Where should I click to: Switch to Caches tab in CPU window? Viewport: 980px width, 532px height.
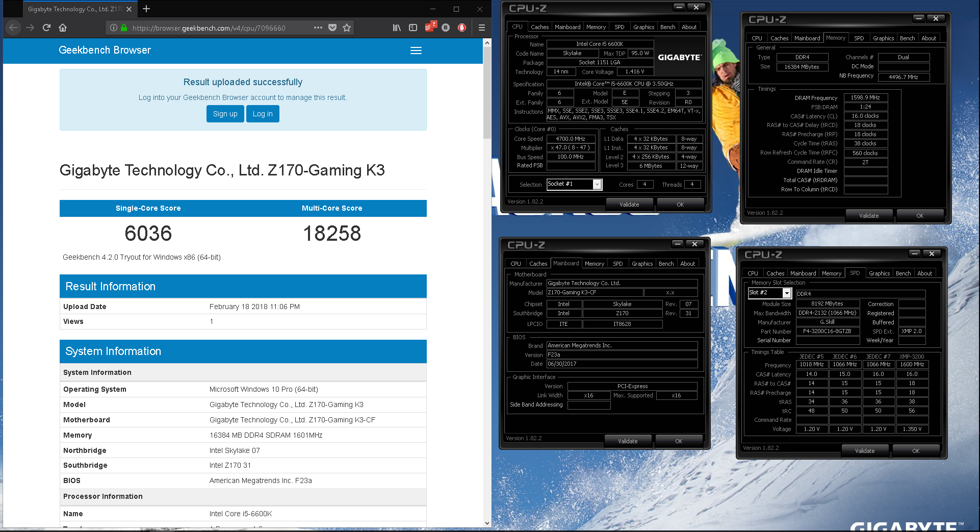[x=539, y=27]
